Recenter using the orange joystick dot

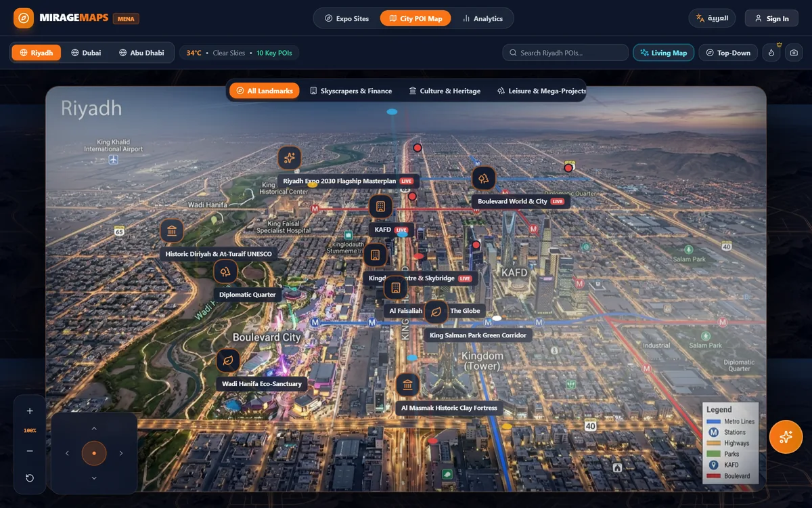click(94, 453)
